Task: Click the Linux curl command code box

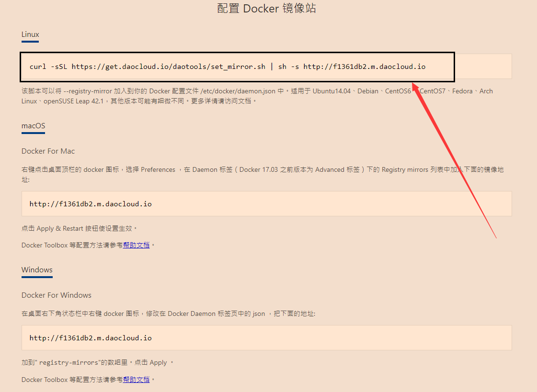Action: pos(266,67)
